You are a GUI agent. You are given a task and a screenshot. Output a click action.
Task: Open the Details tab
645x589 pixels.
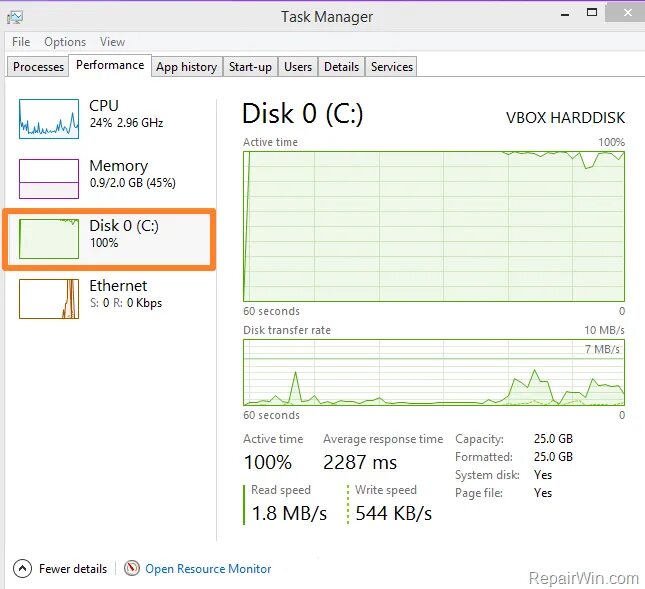[341, 67]
